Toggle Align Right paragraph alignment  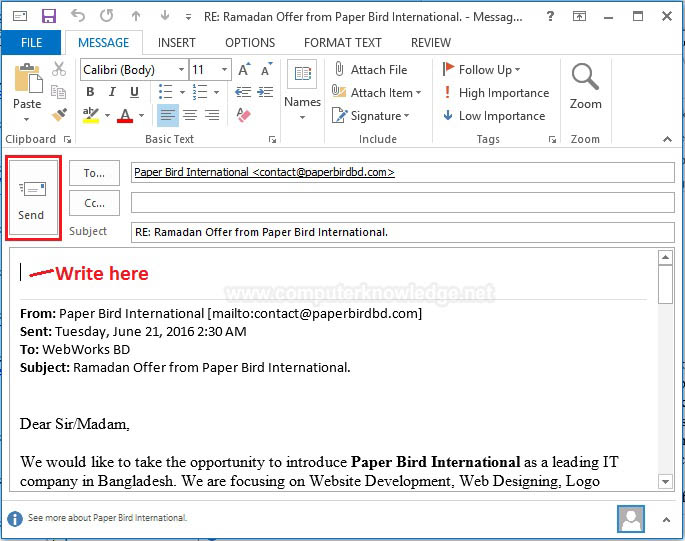coord(212,115)
